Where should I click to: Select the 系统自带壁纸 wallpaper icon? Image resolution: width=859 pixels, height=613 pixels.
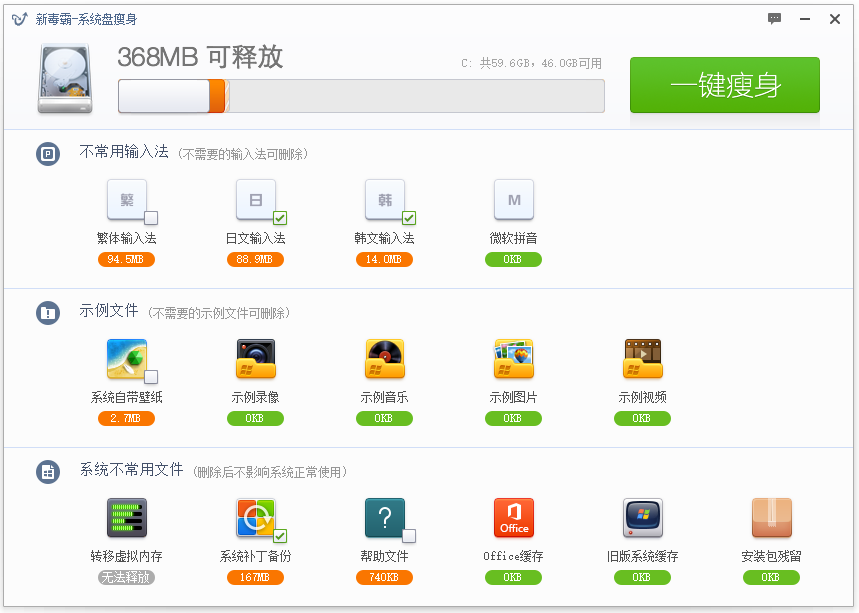pos(127,359)
